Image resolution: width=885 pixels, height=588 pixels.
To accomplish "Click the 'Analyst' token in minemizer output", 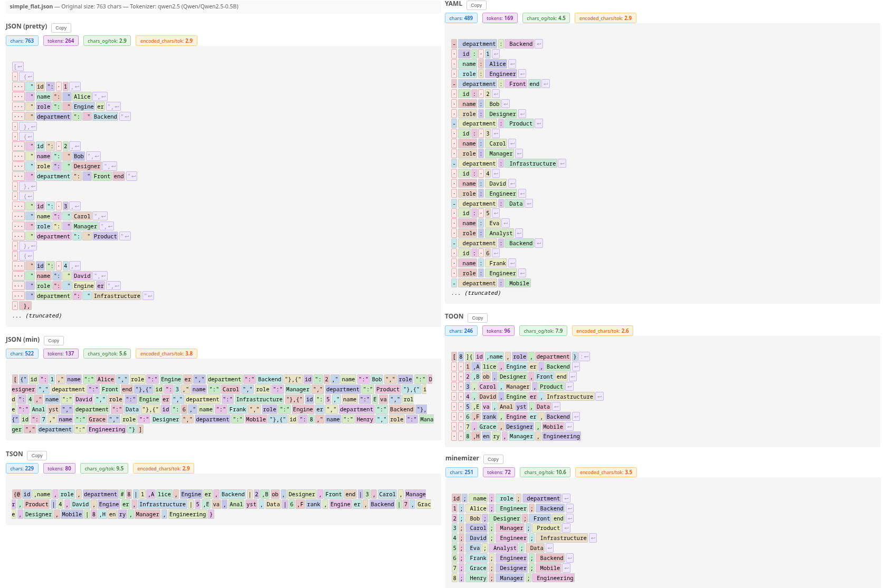I will [x=505, y=548].
